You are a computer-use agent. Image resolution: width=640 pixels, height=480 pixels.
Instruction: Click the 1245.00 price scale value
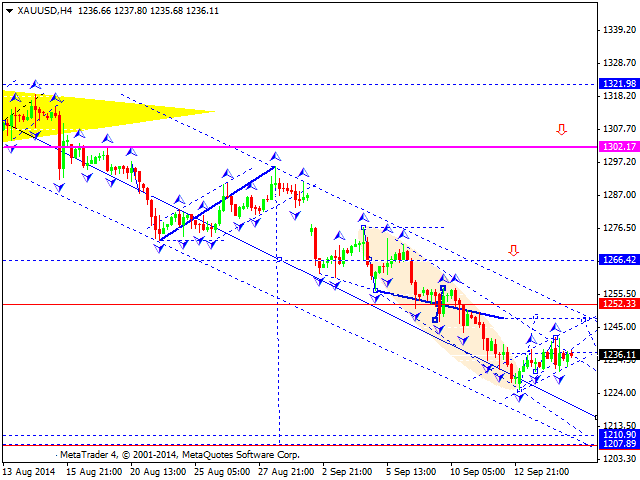coord(620,327)
